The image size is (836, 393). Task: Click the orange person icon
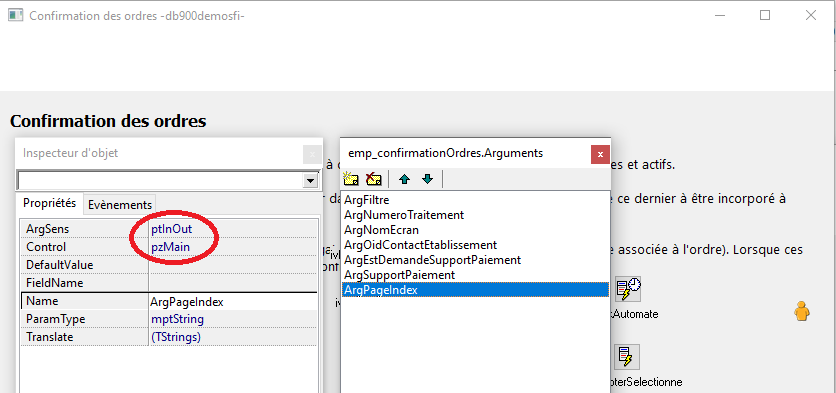(801, 311)
